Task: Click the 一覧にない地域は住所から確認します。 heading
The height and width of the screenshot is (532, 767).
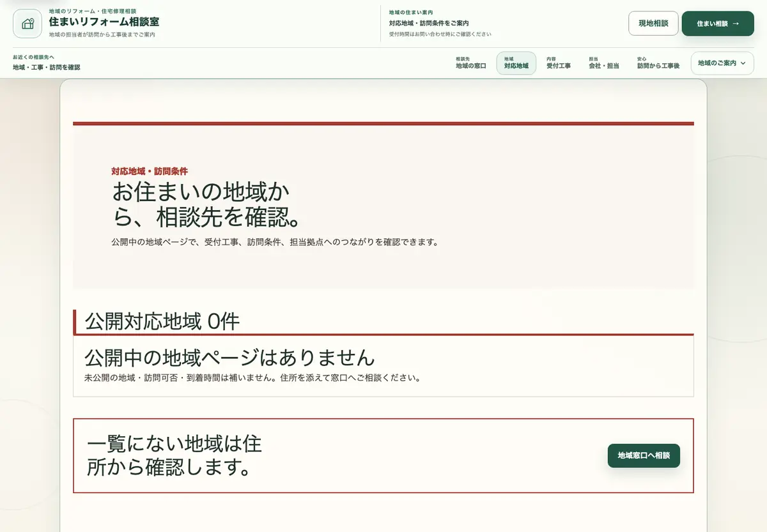Action: (x=174, y=455)
